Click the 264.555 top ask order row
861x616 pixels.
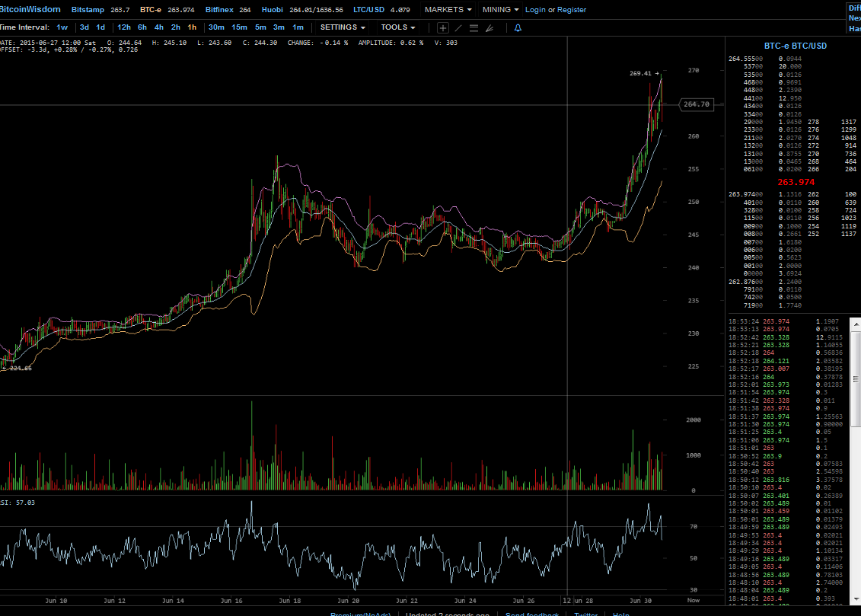coord(766,59)
